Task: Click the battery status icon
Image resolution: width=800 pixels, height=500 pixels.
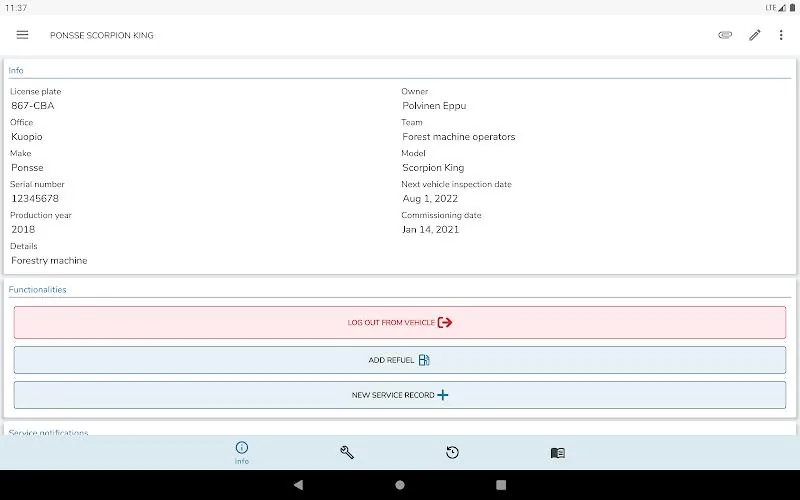Action: [x=792, y=8]
